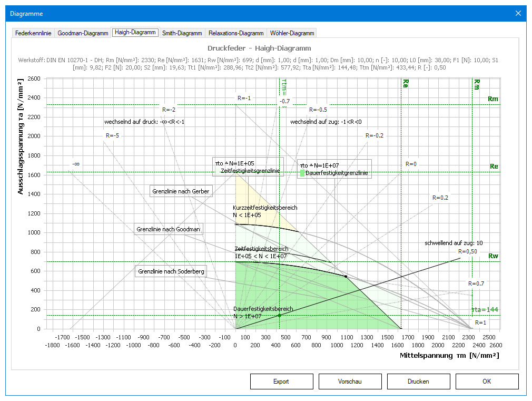Image resolution: width=532 pixels, height=401 pixels.
Task: Open the print preview with Vorschau
Action: [350, 382]
